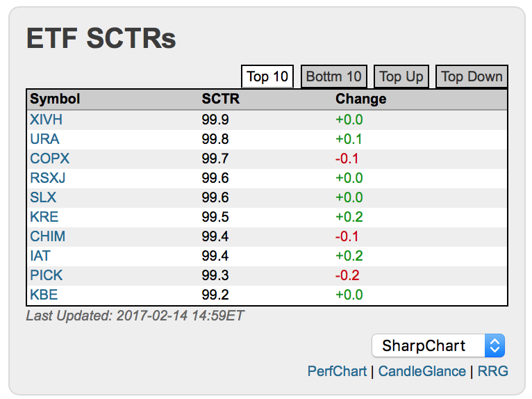Viewport: 532px width, 399px height.
Task: Follow the RRG link
Action: pyautogui.click(x=493, y=371)
